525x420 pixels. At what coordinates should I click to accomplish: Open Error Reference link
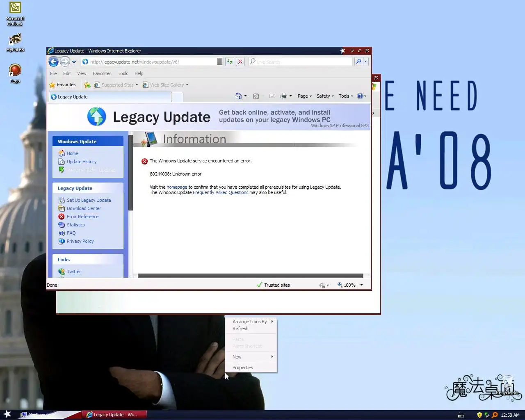(x=82, y=217)
